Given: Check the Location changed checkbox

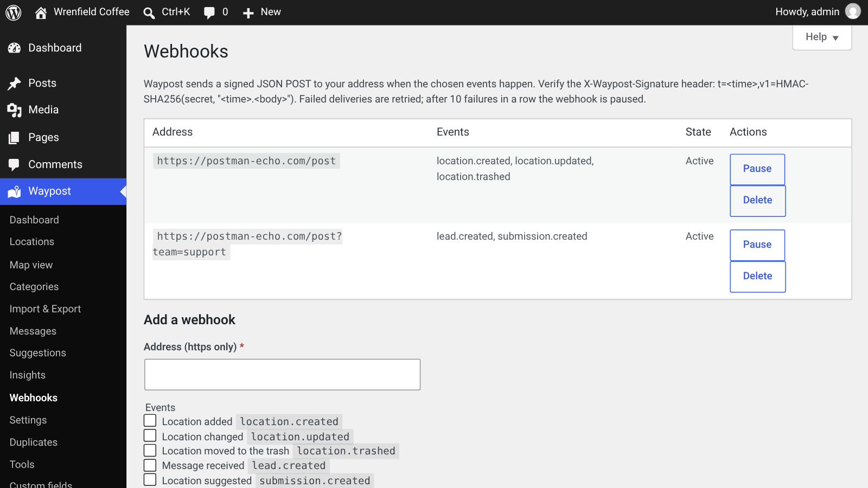Looking at the screenshot, I should tap(150, 436).
